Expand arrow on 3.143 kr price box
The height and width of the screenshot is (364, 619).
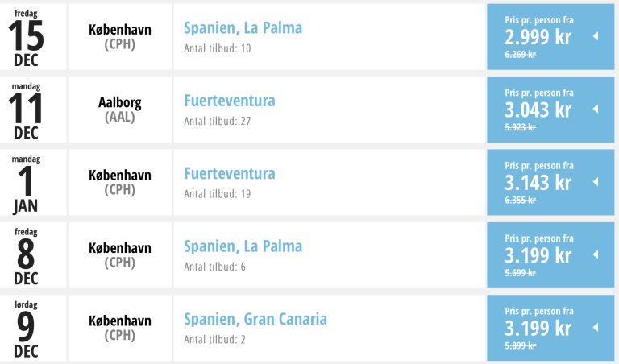pyautogui.click(x=595, y=182)
